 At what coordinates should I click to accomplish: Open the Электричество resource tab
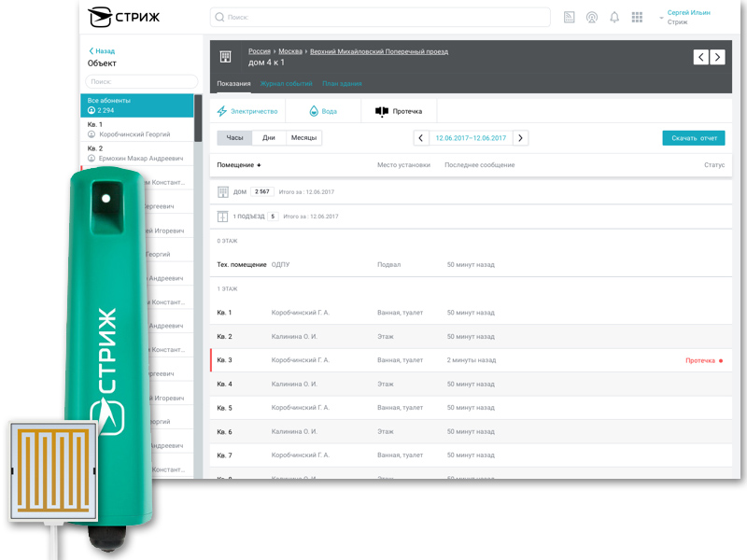pyautogui.click(x=247, y=111)
